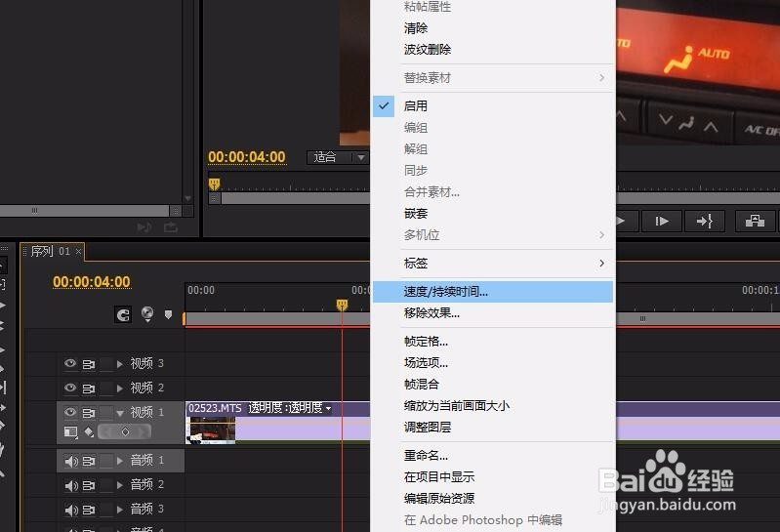
Task: Close the 序列 01 tab
Action: tap(78, 252)
